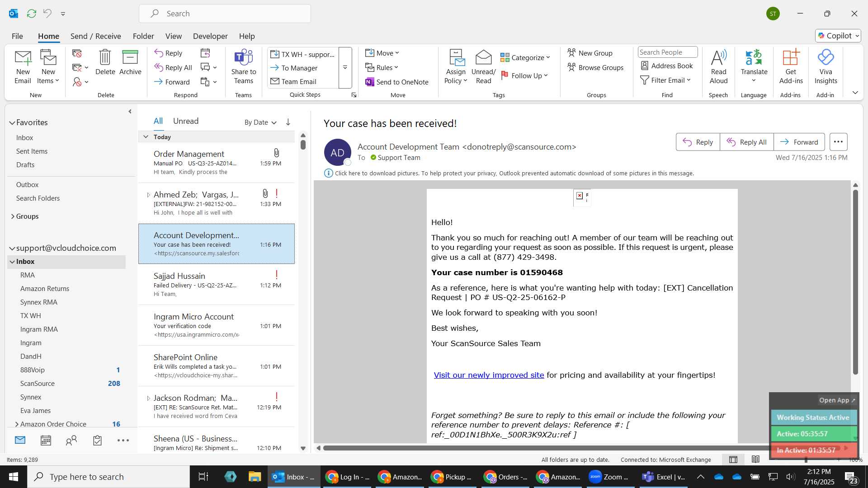Screen dimensions: 868x488
Task: Open the Categorize dropdown
Action: click(525, 57)
